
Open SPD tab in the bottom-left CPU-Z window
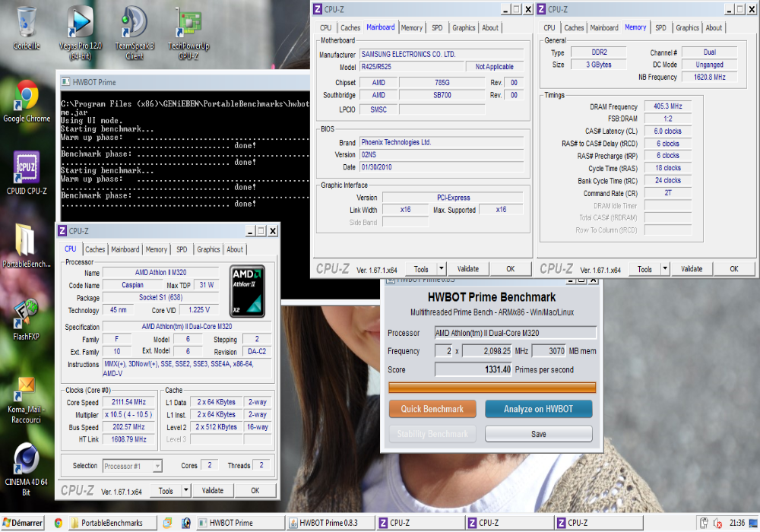[x=182, y=249]
